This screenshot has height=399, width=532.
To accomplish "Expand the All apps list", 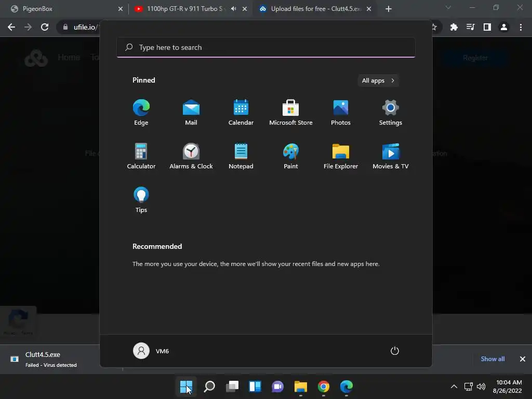I will (378, 81).
